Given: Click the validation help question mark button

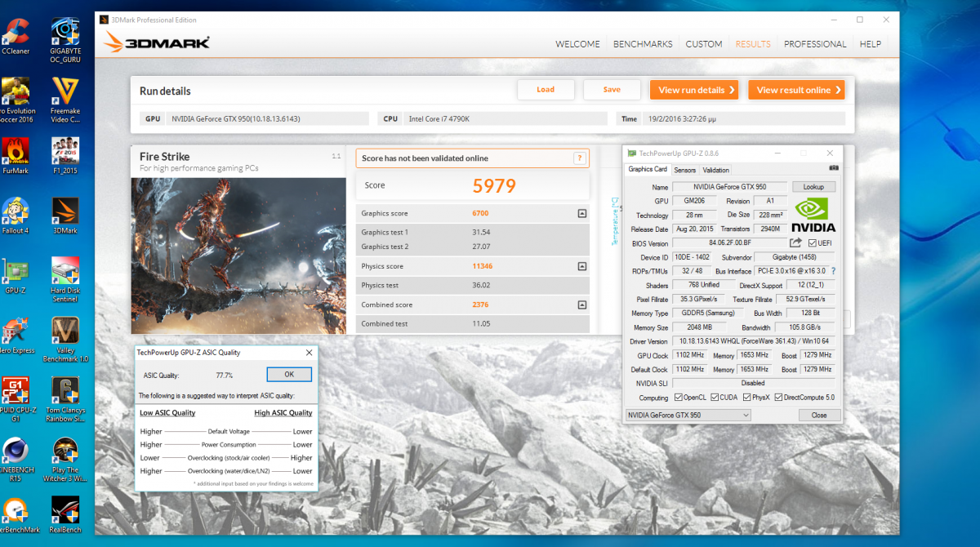Looking at the screenshot, I should 580,158.
